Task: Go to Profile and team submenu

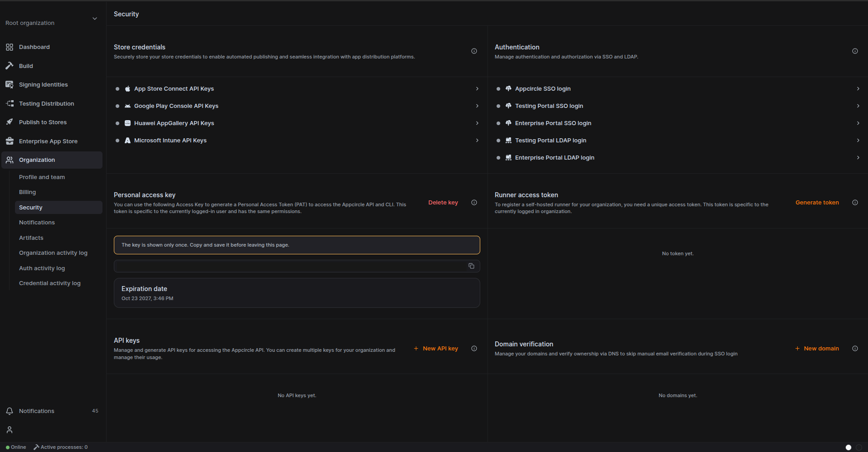Action: click(42, 177)
